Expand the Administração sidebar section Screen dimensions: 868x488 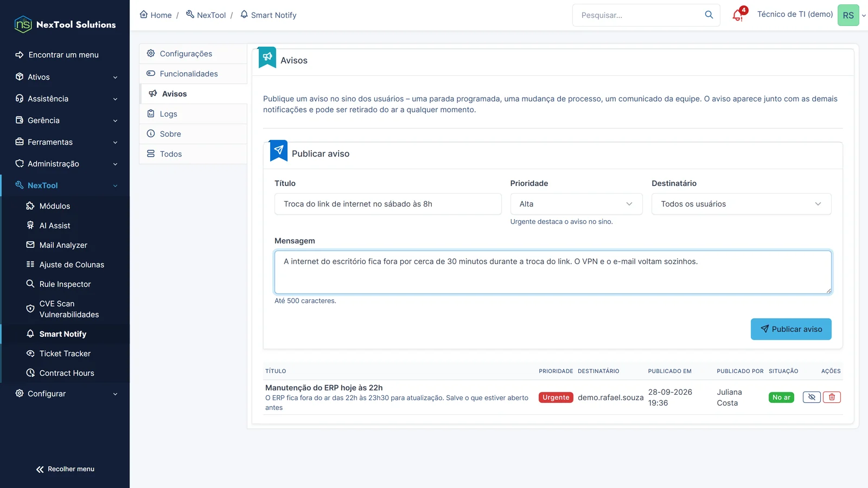point(65,164)
